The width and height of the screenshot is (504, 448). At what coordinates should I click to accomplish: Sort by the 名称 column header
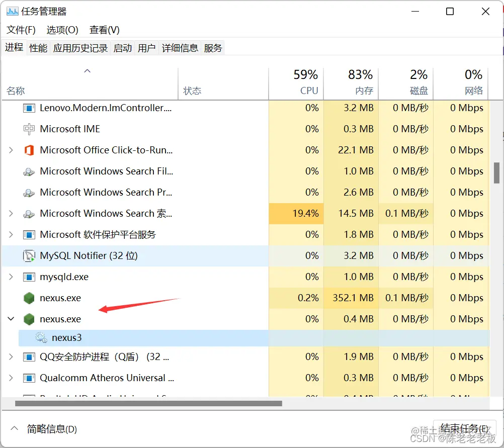pos(90,84)
